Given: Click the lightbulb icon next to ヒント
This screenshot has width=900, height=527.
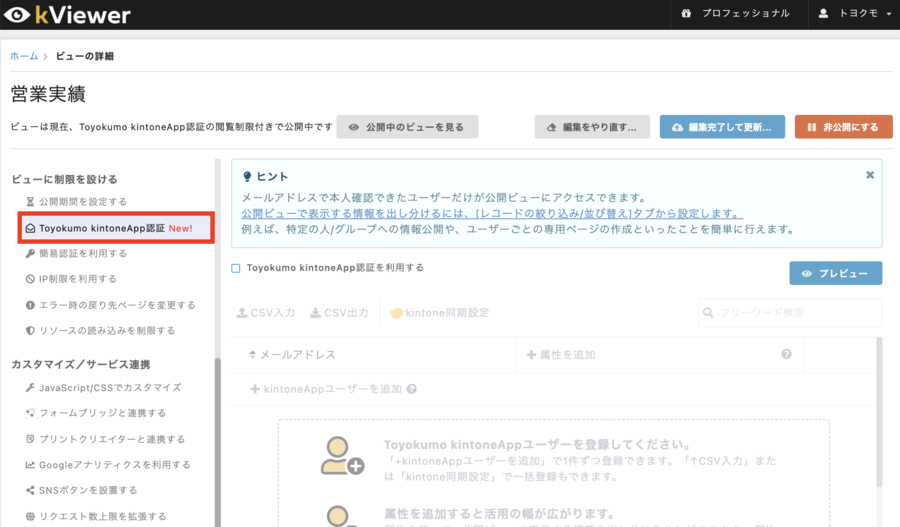Looking at the screenshot, I should click(247, 177).
